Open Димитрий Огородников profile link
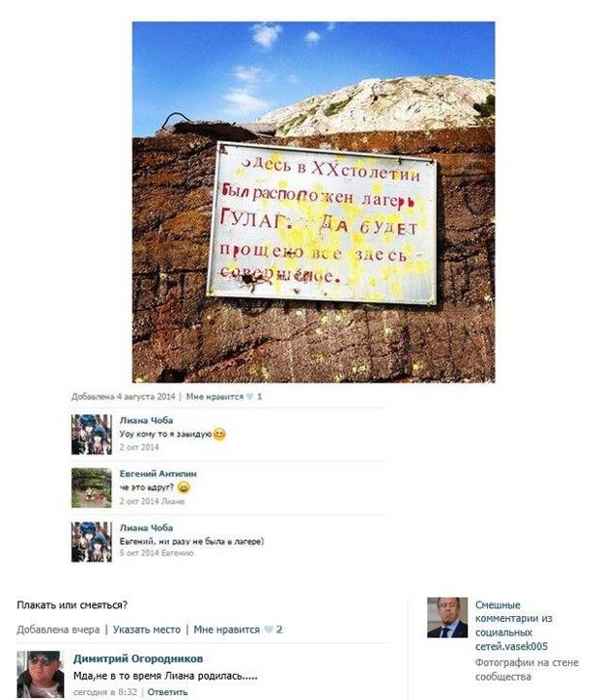Viewport: 599px width, 700px height. [x=138, y=658]
